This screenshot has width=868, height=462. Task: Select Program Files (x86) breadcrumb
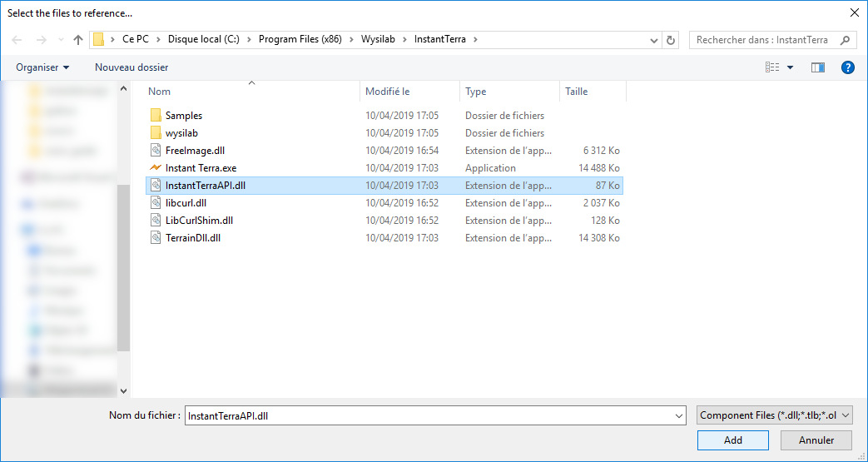tap(300, 39)
